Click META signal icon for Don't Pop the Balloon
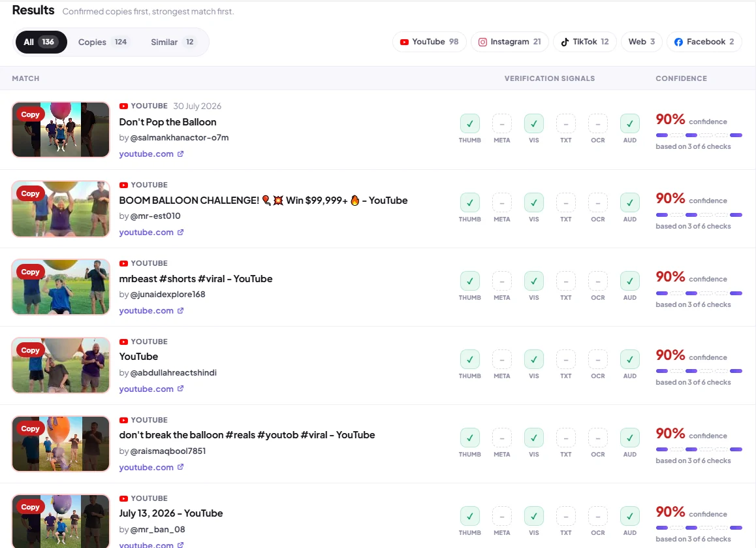 pos(501,124)
